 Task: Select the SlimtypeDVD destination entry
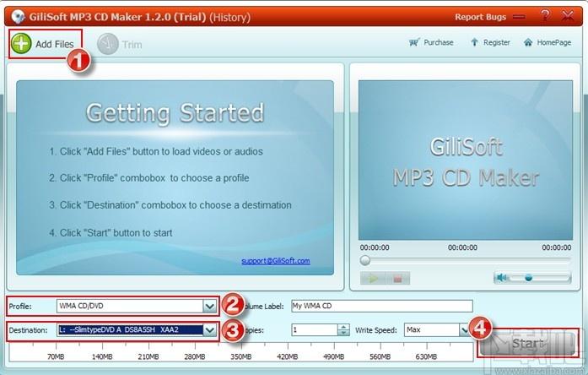point(130,330)
